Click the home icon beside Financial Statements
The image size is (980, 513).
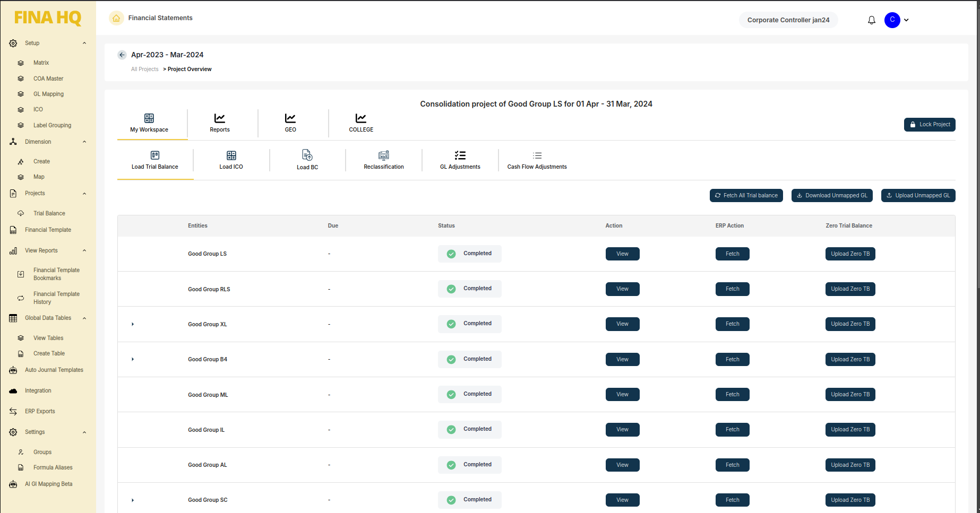pos(116,18)
